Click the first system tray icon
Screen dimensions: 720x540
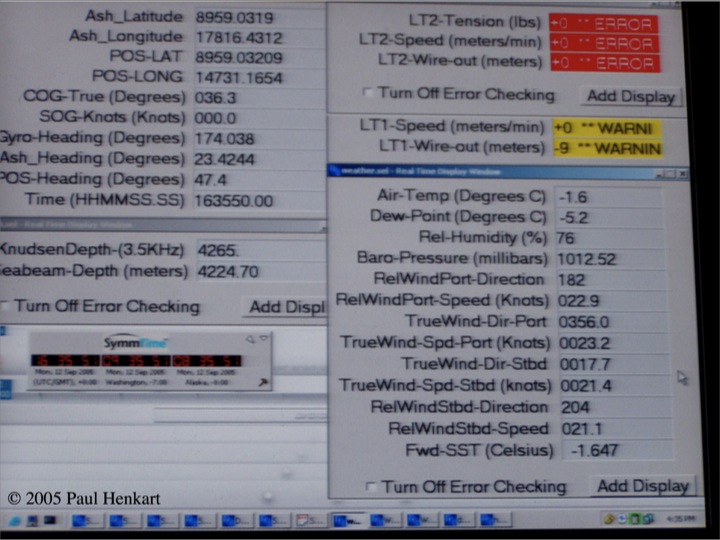point(607,519)
